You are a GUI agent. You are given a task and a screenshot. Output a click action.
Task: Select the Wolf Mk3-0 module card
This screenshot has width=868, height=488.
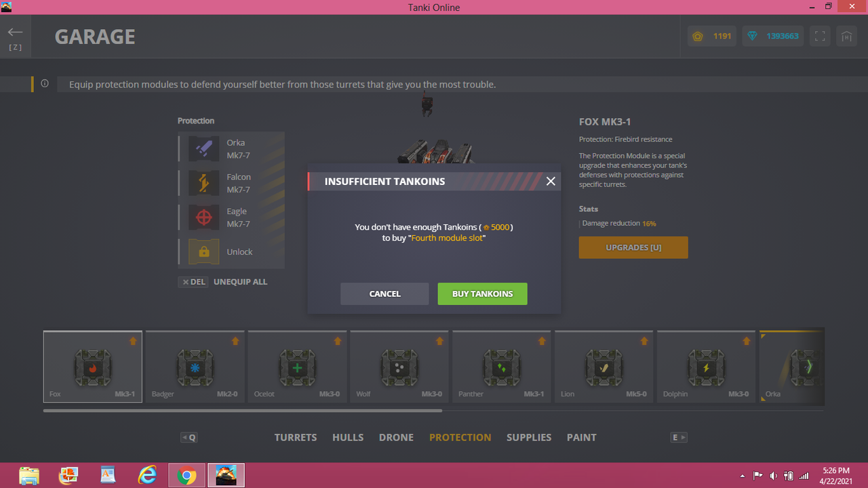pos(400,367)
